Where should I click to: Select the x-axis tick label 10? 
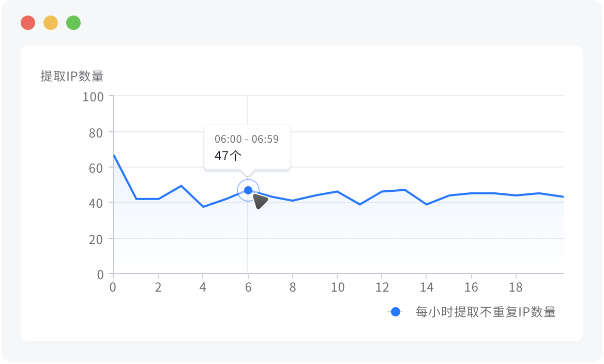tap(337, 287)
